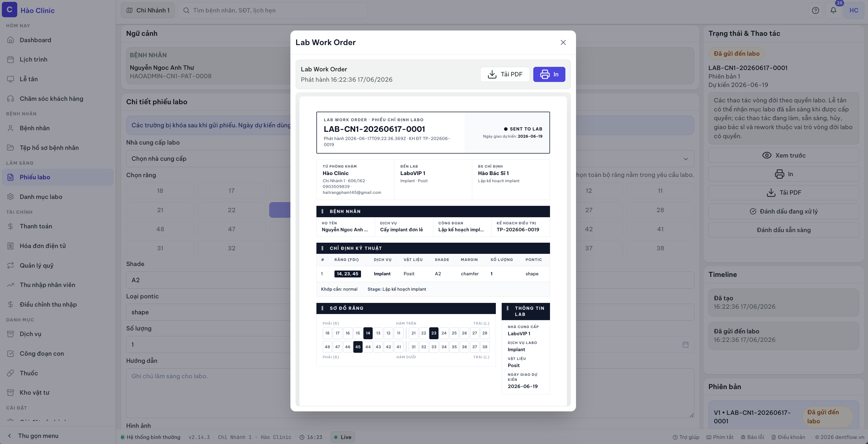
Task: Focus the patient search field
Action: pos(272,10)
